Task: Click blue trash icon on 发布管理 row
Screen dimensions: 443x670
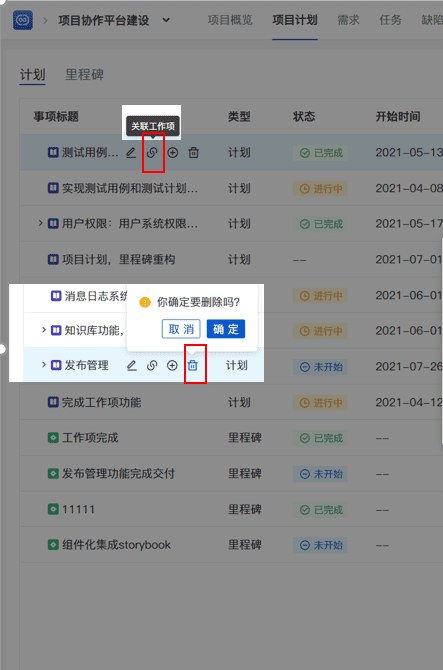Action: click(x=193, y=365)
